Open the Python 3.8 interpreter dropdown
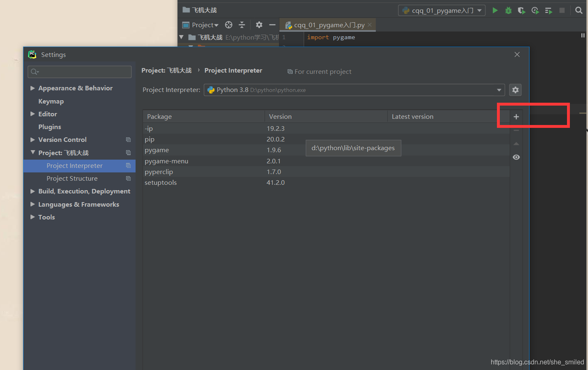 tap(499, 90)
